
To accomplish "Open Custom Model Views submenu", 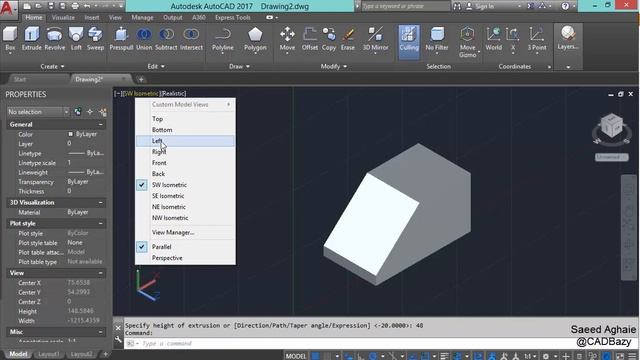I will coord(185,104).
